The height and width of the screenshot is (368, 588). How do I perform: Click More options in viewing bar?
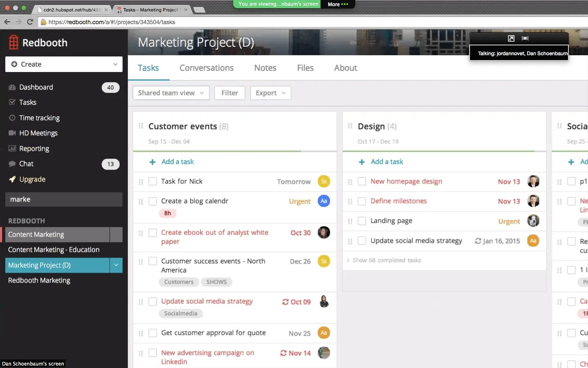pyautogui.click(x=338, y=4)
